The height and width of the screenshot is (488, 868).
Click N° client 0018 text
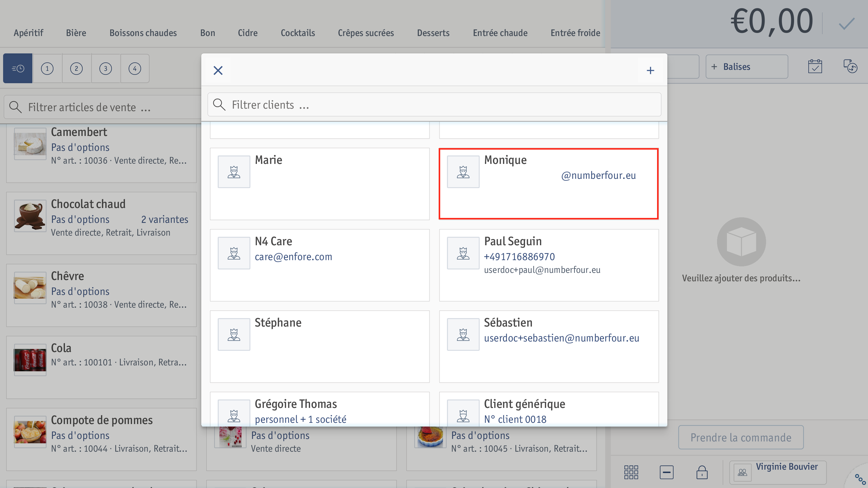click(x=515, y=419)
